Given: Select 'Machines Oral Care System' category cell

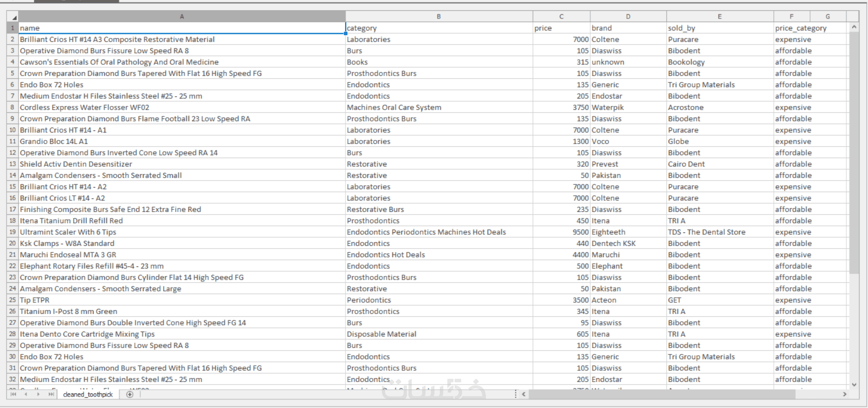Looking at the screenshot, I should pos(439,107).
